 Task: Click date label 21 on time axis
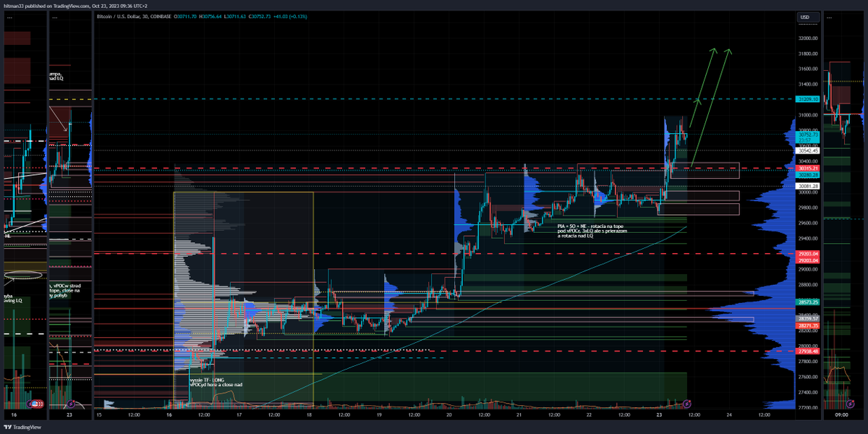tap(519, 414)
